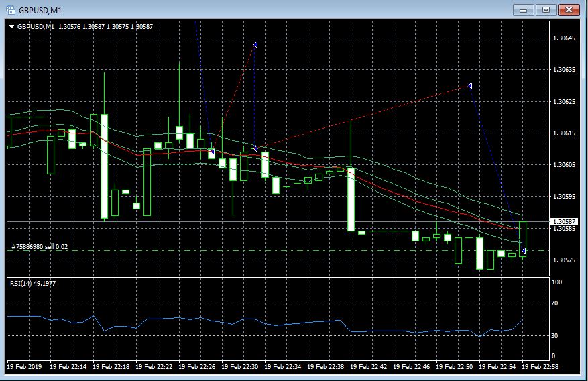Screen dimensions: 588x381
Task: Minimize the GBPUSD,M1 chart window
Action: [x=523, y=10]
